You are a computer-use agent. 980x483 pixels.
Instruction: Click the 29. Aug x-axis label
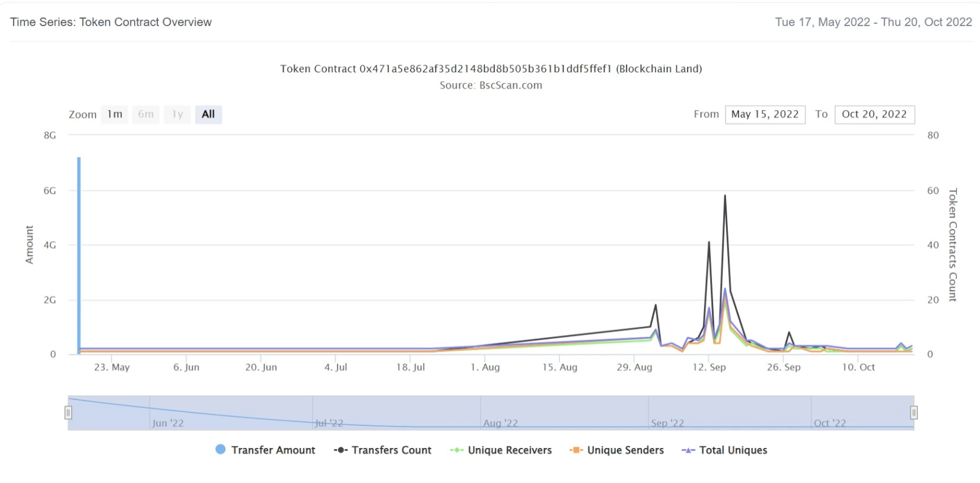(634, 367)
